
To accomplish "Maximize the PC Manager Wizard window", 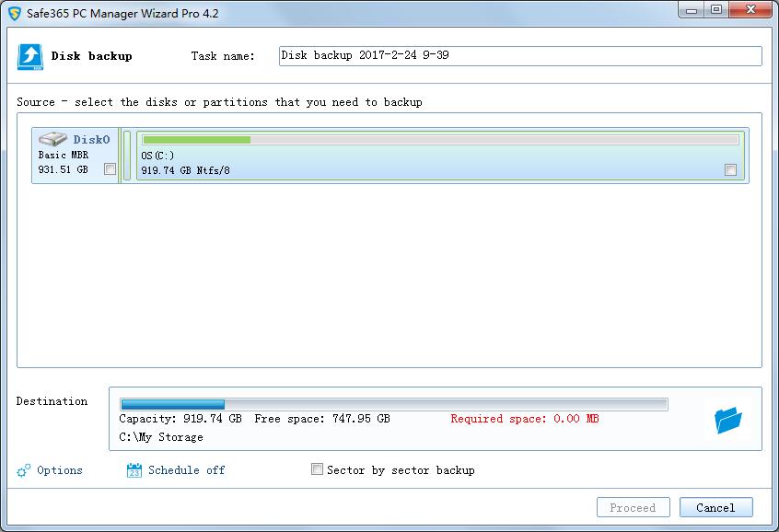I will point(717,10).
